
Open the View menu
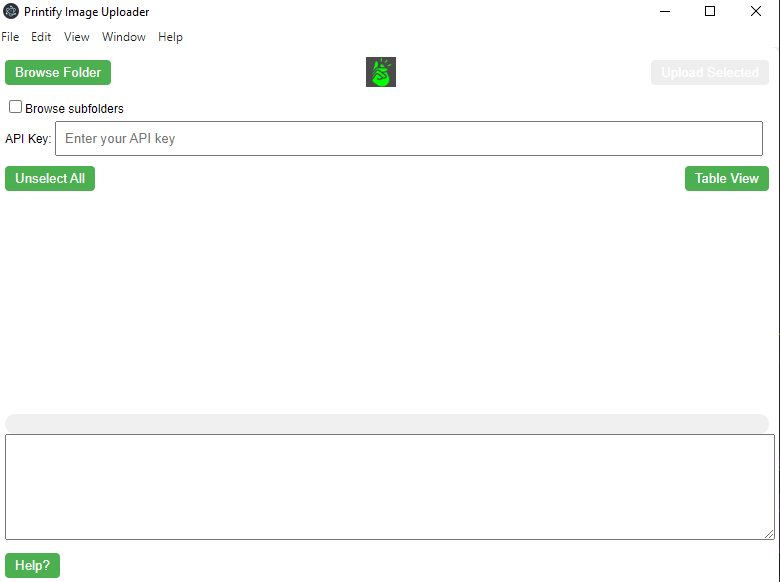[77, 37]
